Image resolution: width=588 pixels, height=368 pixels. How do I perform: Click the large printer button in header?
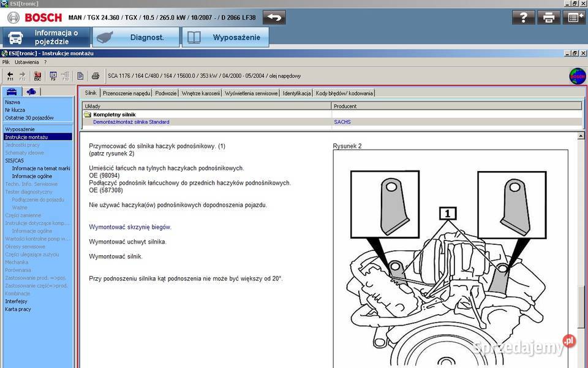click(549, 17)
